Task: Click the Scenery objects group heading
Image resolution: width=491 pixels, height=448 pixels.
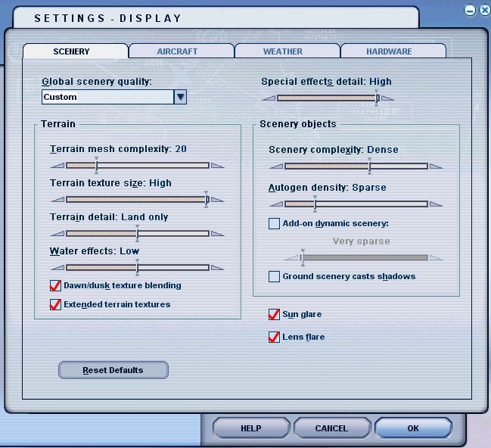Action: 298,124
